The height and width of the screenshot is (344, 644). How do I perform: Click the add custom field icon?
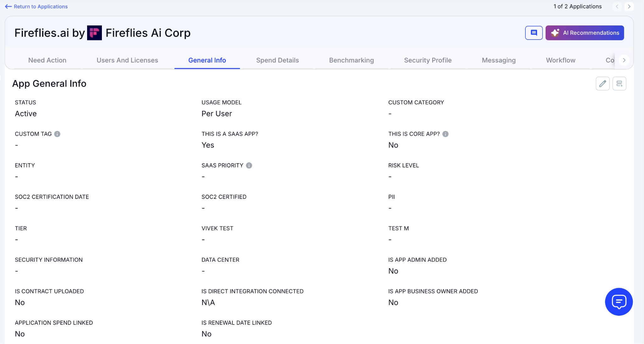point(619,84)
